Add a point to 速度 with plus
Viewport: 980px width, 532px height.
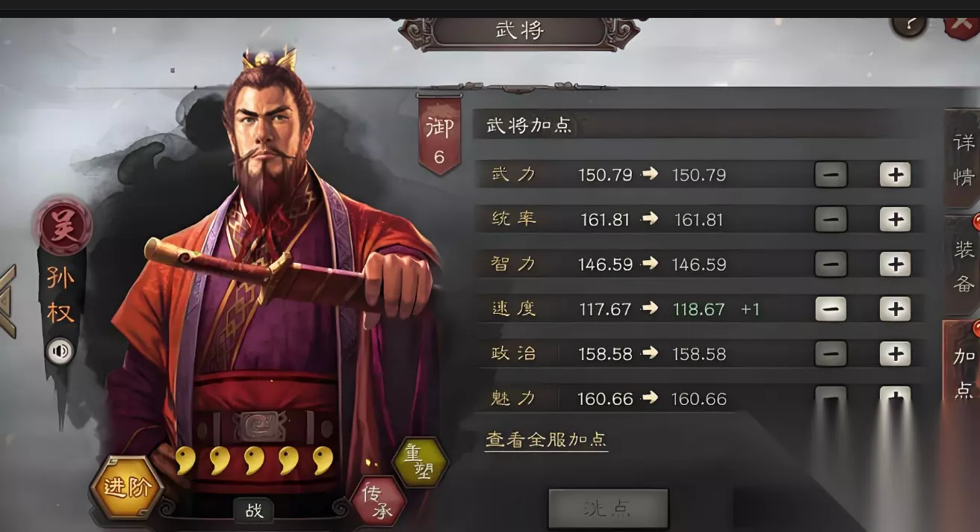click(895, 309)
